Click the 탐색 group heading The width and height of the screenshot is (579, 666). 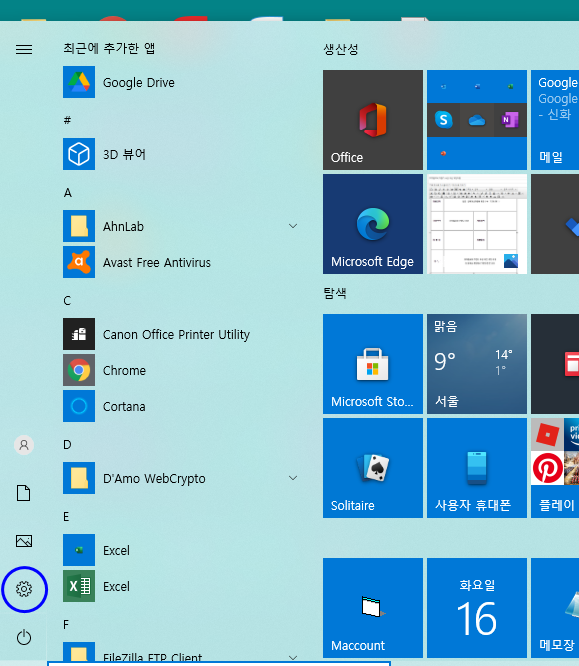pos(335,293)
